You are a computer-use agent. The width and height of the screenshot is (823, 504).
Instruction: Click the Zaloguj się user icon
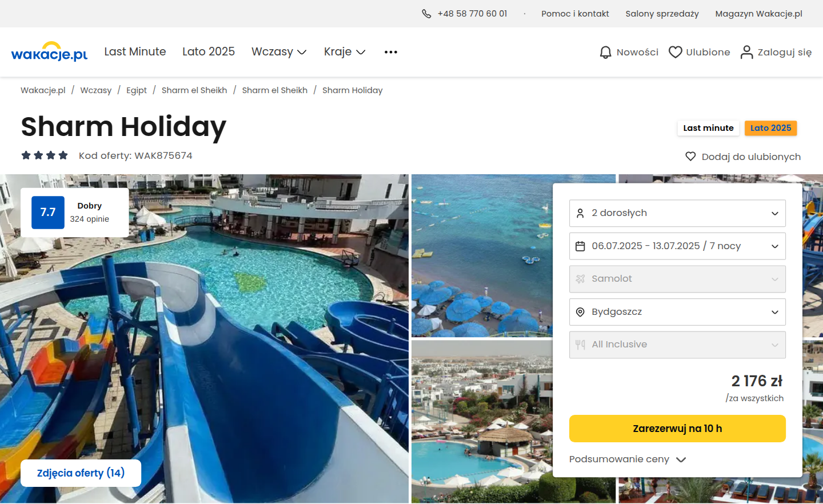click(x=746, y=52)
